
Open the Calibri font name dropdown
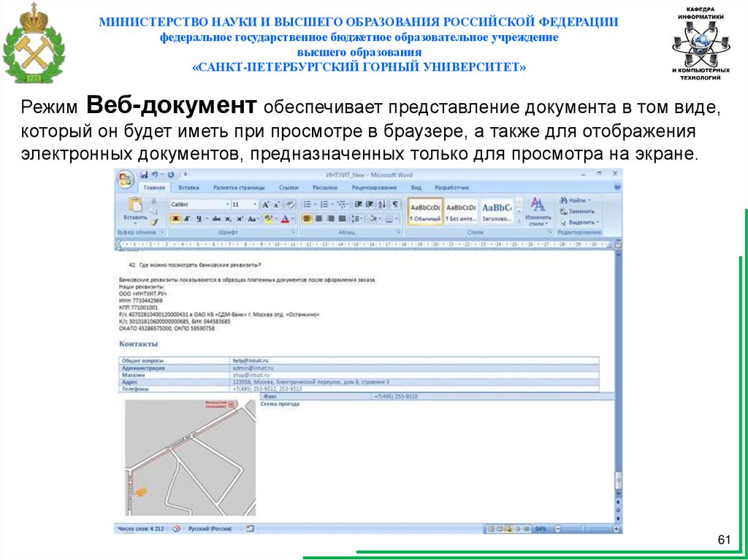(x=228, y=204)
